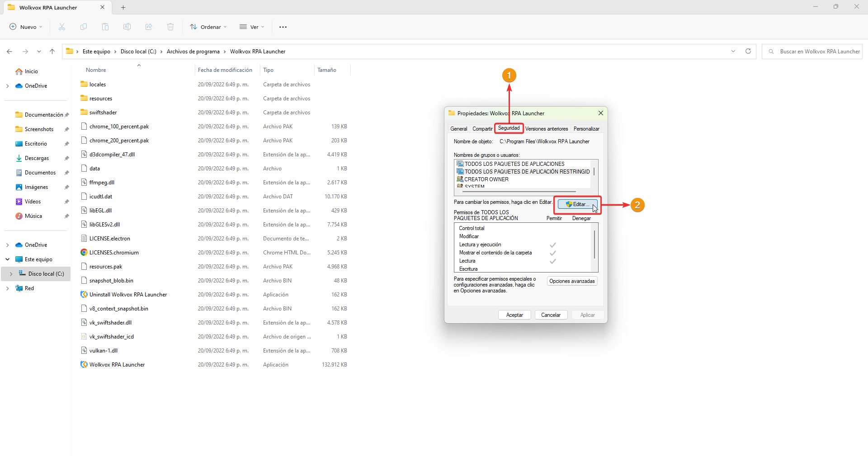Expand Disco local (C:) tree node
This screenshot has width=868, height=456.
pyautogui.click(x=11, y=274)
